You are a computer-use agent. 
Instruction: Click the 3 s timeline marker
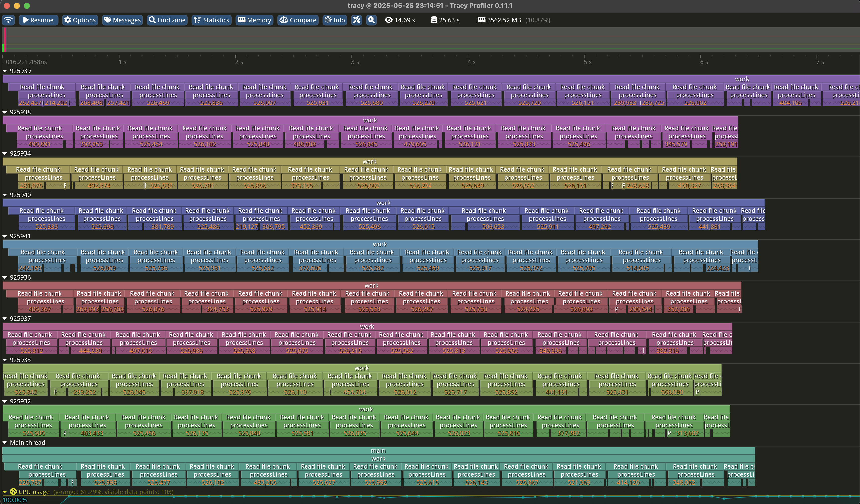[355, 62]
